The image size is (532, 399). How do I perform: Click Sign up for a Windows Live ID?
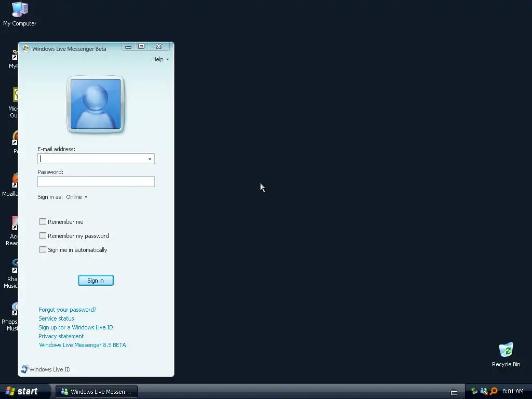click(76, 327)
